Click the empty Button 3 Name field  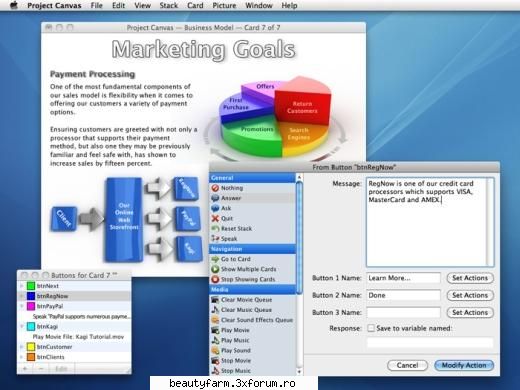click(403, 313)
